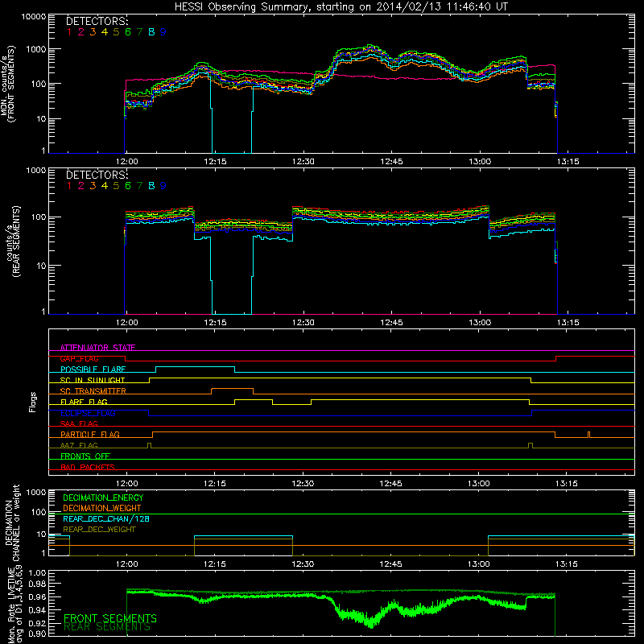
Task: Click the REAR_DEC_WEIGHT legend label
Action: (99, 530)
